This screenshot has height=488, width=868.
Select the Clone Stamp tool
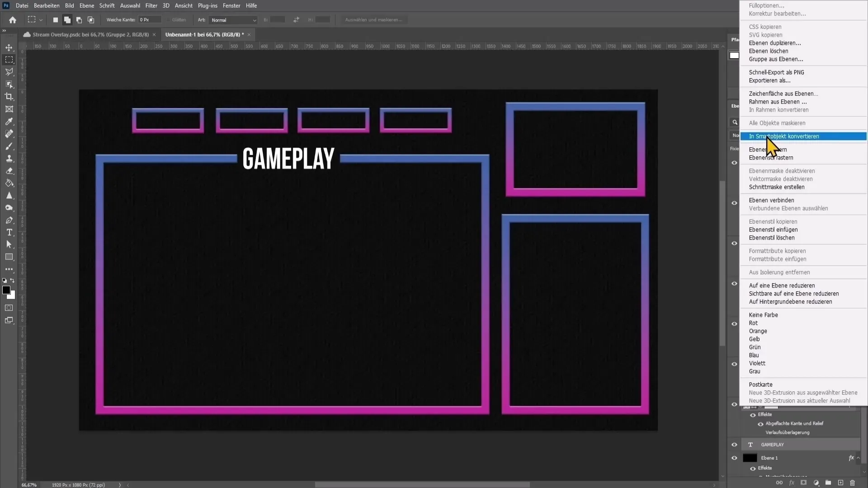9,158
